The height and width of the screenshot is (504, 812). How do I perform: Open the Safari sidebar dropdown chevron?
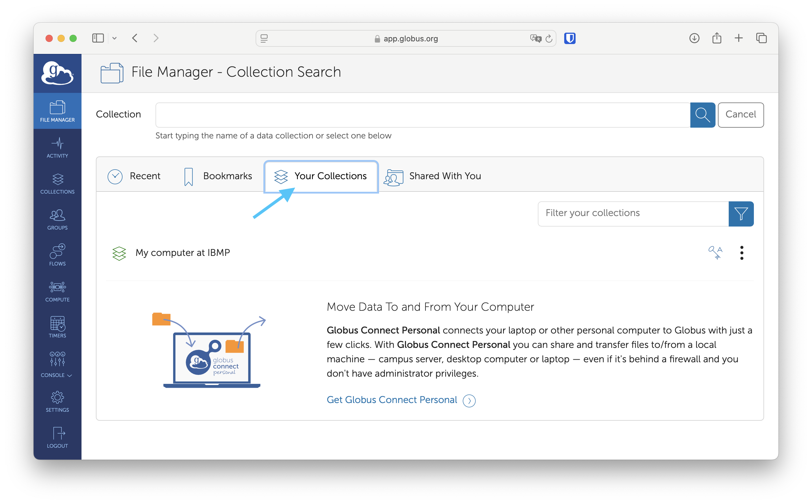click(114, 38)
